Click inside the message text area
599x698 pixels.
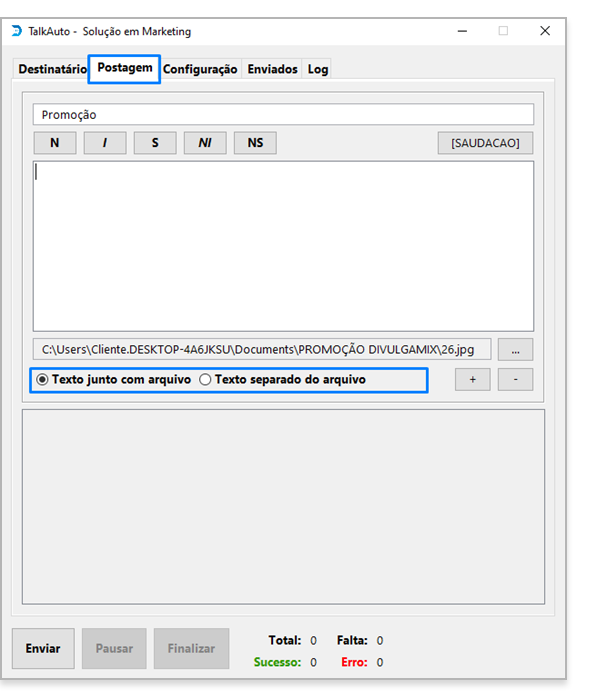pyautogui.click(x=283, y=246)
